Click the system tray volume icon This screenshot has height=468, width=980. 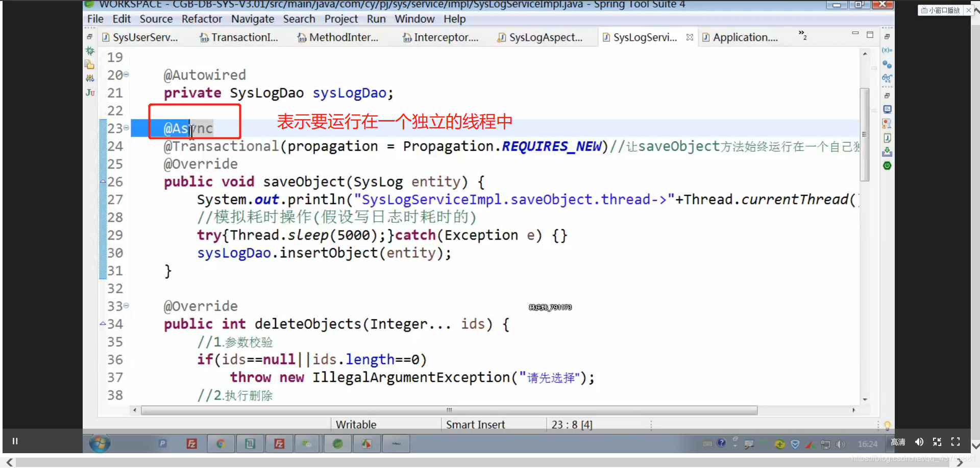click(x=840, y=444)
